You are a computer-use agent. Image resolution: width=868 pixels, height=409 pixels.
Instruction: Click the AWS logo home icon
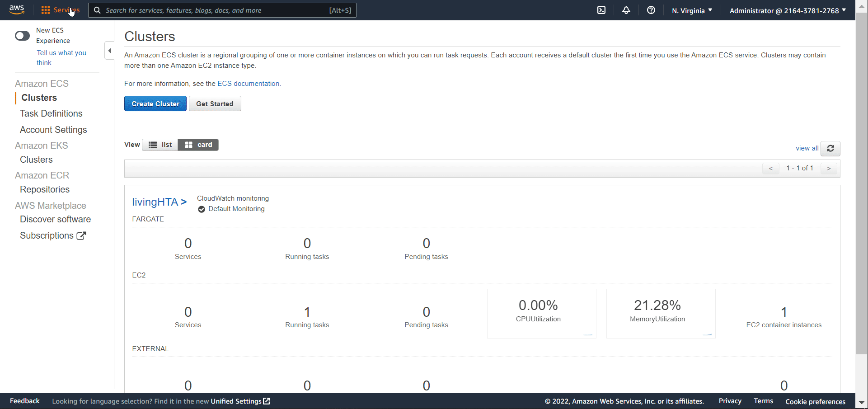tap(17, 10)
